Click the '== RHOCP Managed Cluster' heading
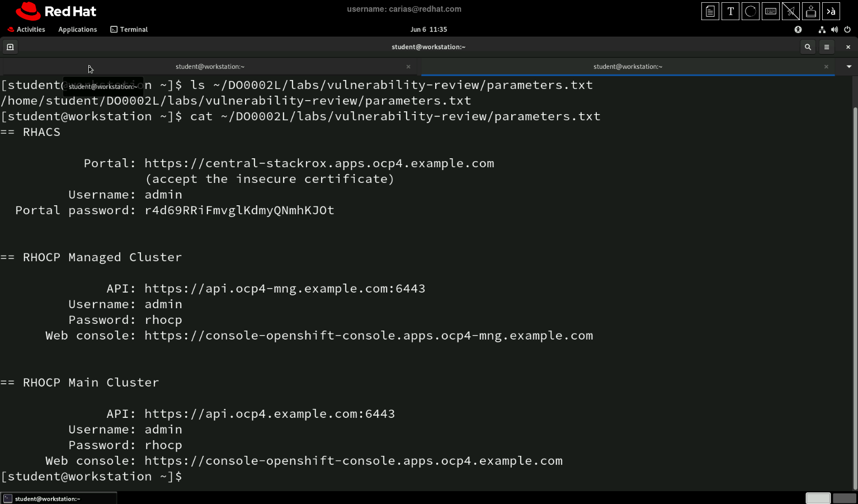This screenshot has height=504, width=858. pos(91,257)
